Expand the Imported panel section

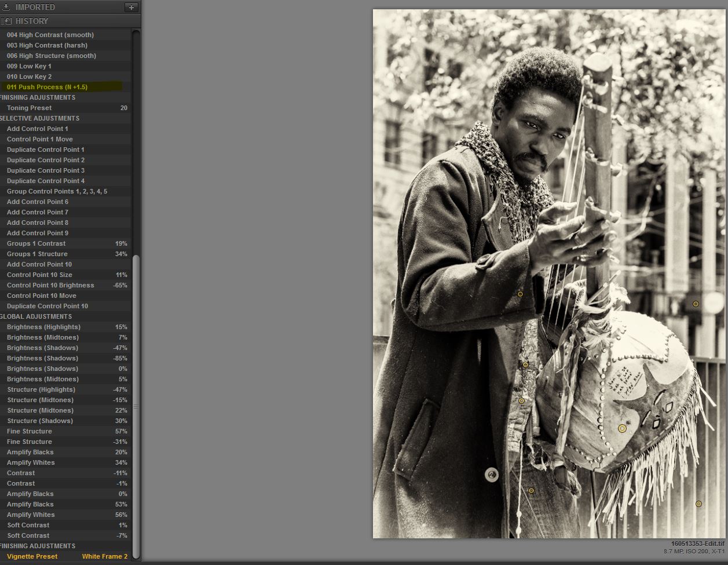[x=35, y=8]
